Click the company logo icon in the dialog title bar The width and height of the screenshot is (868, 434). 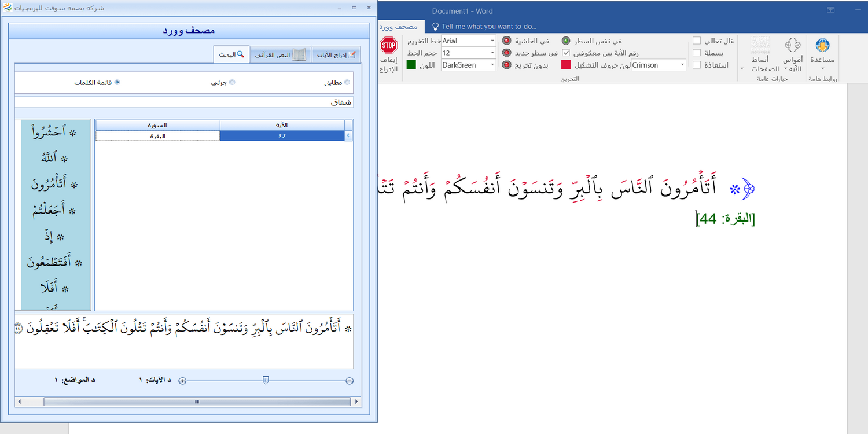click(8, 7)
